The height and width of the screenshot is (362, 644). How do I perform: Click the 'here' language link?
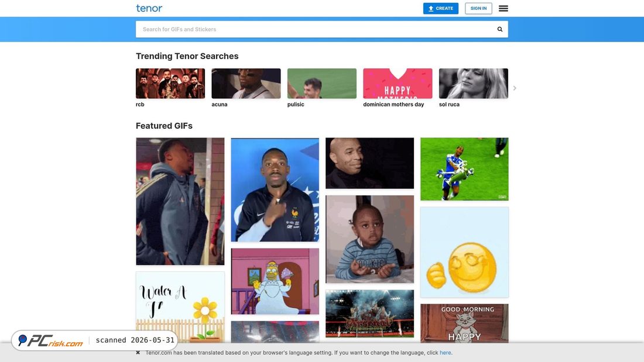pyautogui.click(x=445, y=353)
